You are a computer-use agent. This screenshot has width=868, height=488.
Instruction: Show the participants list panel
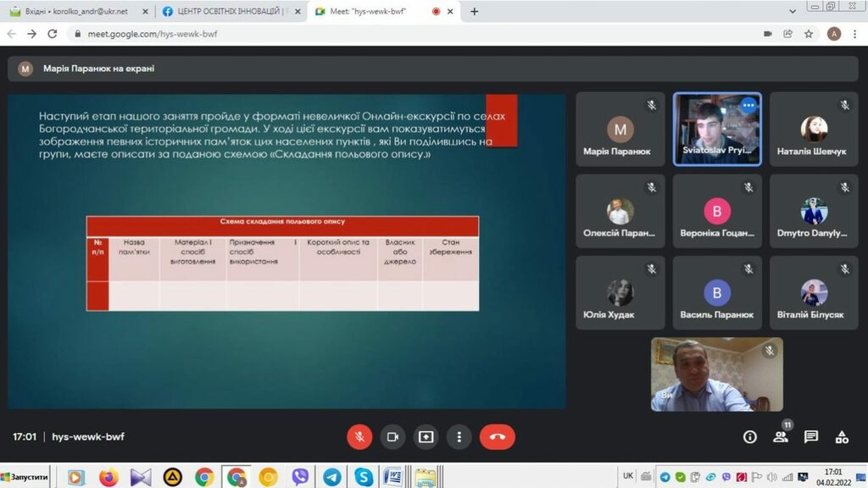[x=780, y=437]
